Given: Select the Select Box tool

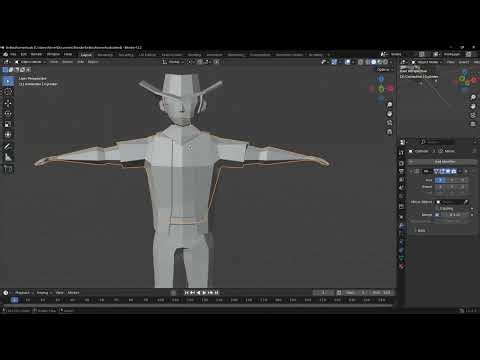Looking at the screenshot, I should click(x=8, y=81).
